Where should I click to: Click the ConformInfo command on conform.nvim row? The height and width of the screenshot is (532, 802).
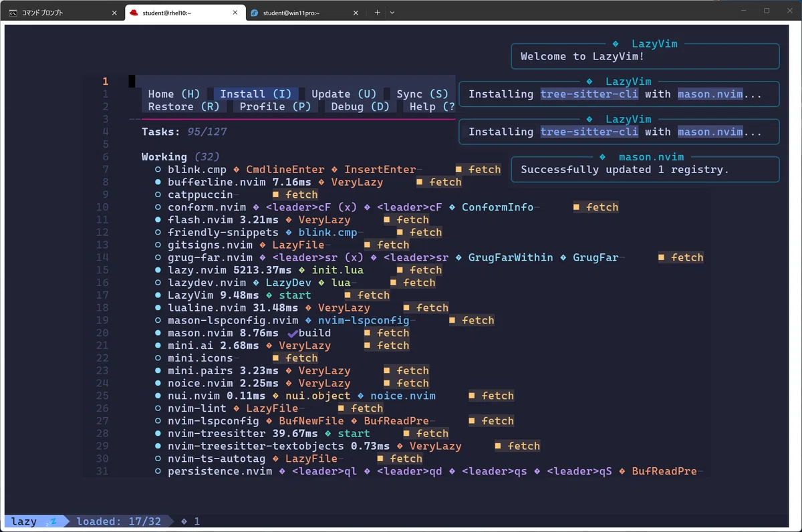coord(498,207)
